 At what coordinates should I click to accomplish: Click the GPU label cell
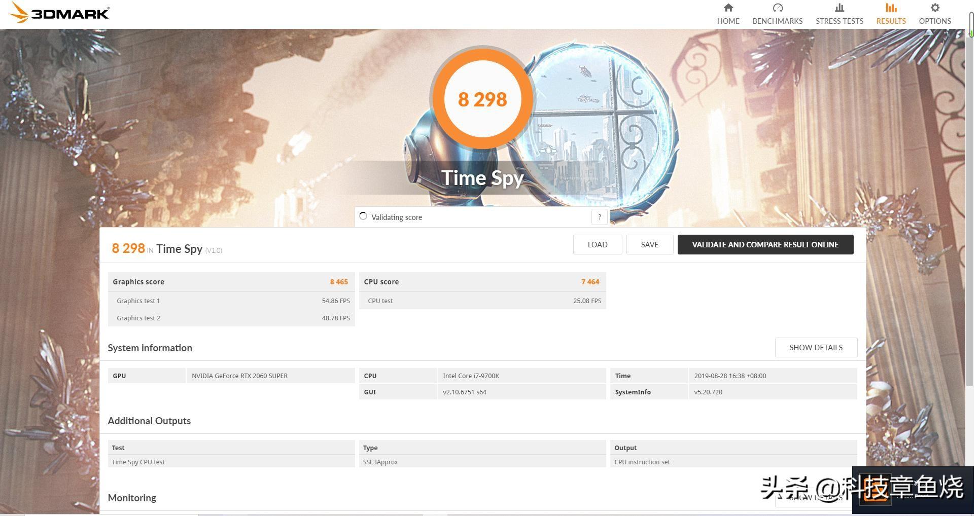(x=147, y=376)
